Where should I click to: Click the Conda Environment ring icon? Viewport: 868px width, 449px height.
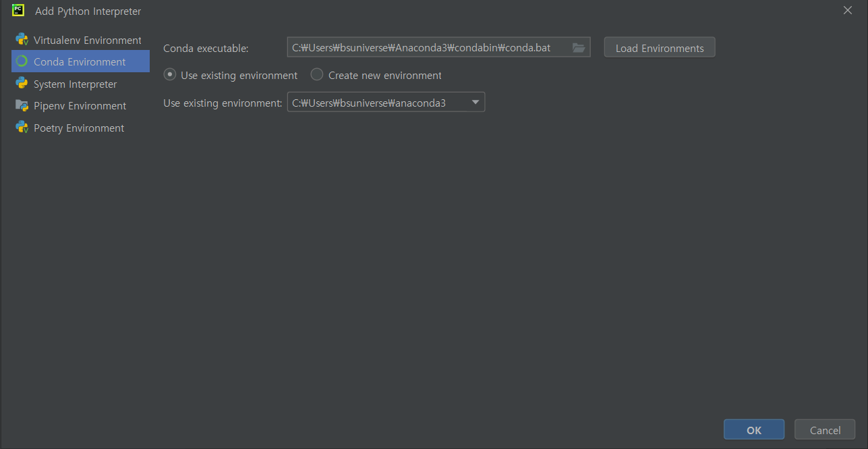click(22, 61)
